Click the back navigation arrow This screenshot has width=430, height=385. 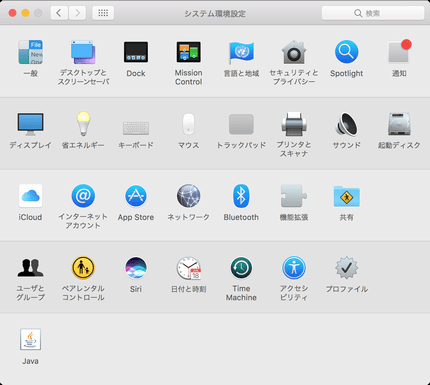[x=59, y=13]
